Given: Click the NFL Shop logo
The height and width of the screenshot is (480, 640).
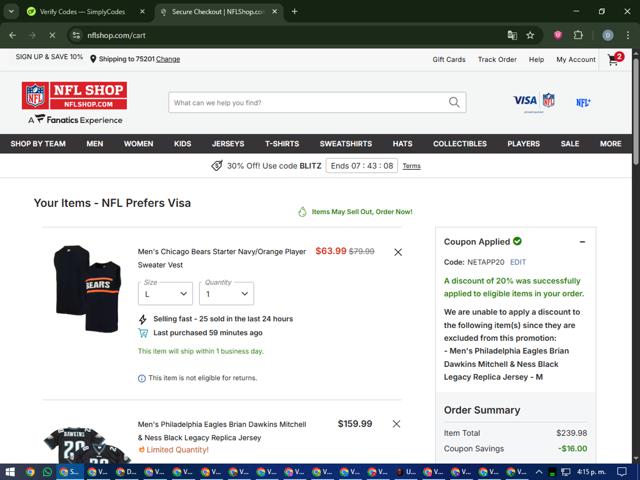Looking at the screenshot, I should pyautogui.click(x=74, y=96).
